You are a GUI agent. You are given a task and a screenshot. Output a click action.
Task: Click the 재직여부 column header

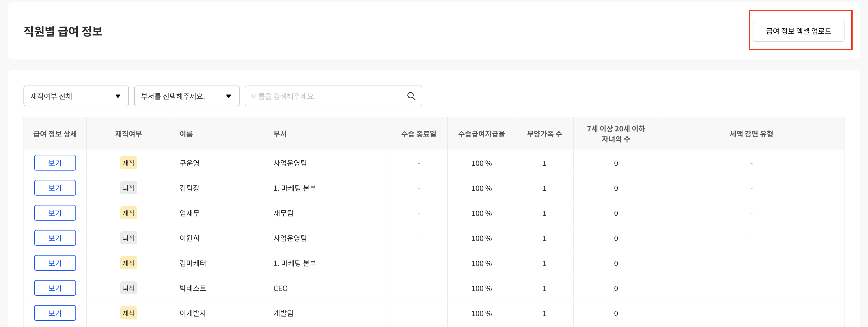pyautogui.click(x=128, y=134)
